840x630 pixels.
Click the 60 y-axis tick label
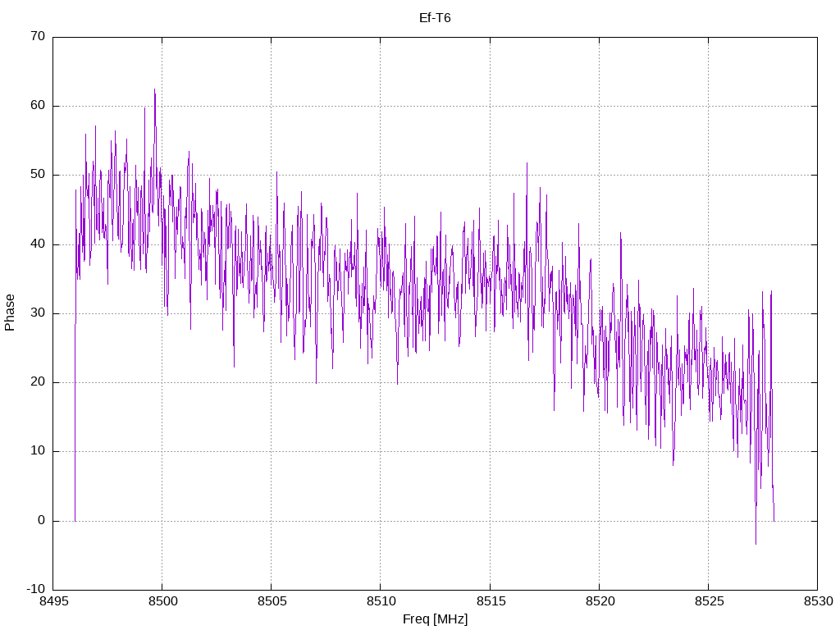click(x=38, y=106)
